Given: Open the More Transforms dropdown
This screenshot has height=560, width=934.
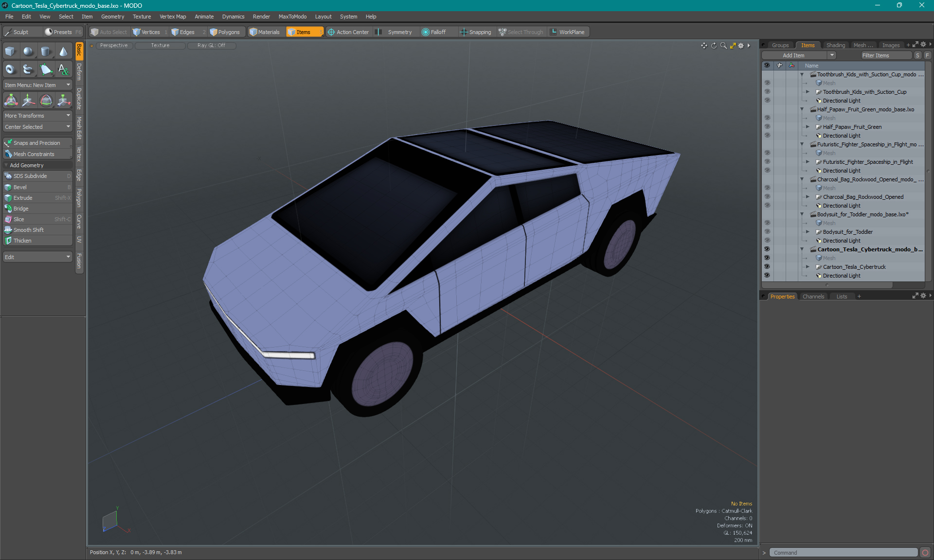Looking at the screenshot, I should tap(37, 116).
